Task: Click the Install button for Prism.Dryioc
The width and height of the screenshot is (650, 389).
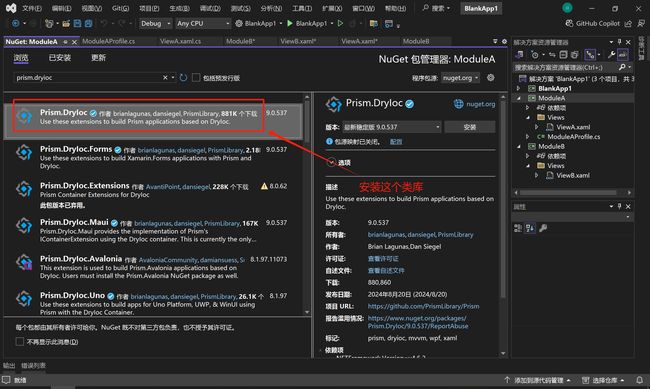Action: (x=470, y=127)
